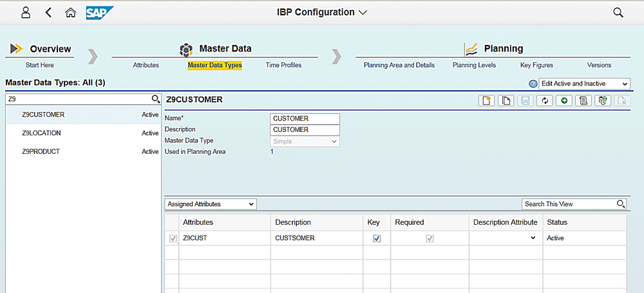The width and height of the screenshot is (644, 293).
Task: Open the Edit Active and Inactive dropdown
Action: coord(584,84)
